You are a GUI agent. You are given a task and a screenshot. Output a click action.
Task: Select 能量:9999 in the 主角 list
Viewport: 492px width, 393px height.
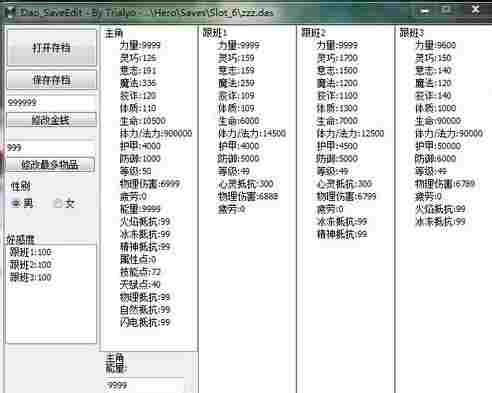[x=140, y=209]
